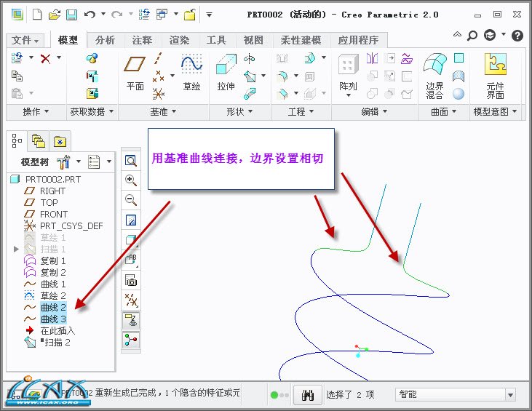Click the Help question mark icon
Screen dimensions: 532x411
coord(517,35)
